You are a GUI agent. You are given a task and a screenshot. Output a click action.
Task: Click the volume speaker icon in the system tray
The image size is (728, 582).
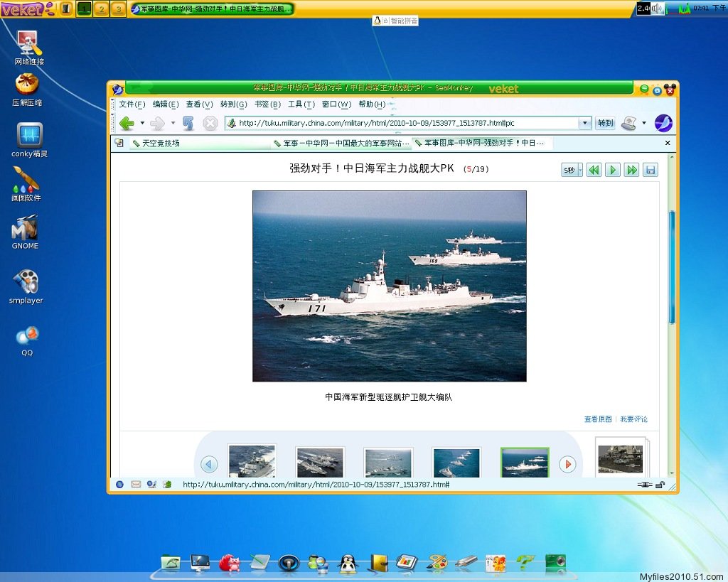click(657, 9)
